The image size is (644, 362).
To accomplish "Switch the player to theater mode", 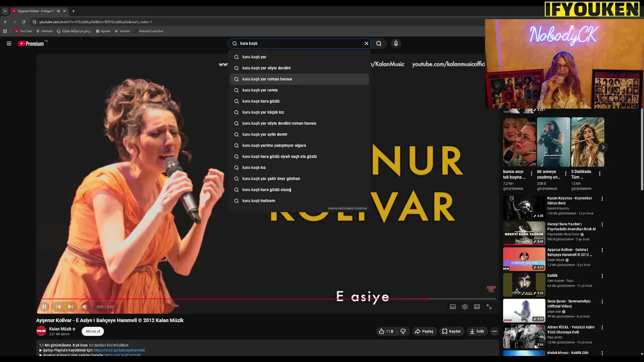I will [x=477, y=307].
